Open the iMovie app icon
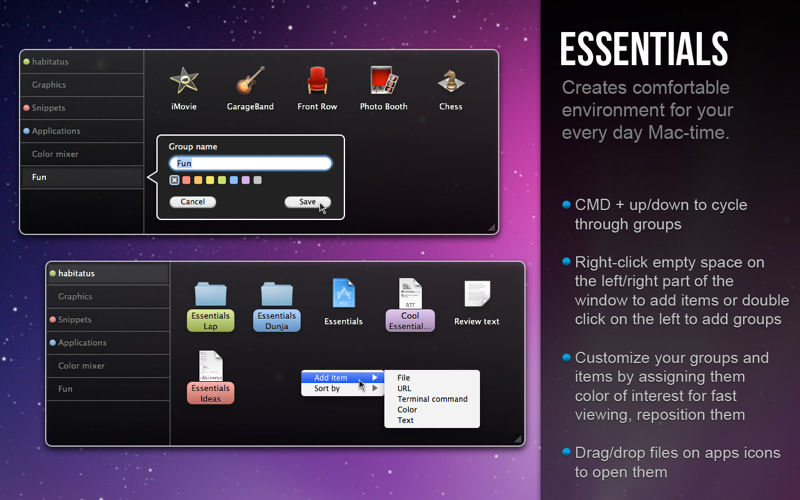 tap(184, 82)
